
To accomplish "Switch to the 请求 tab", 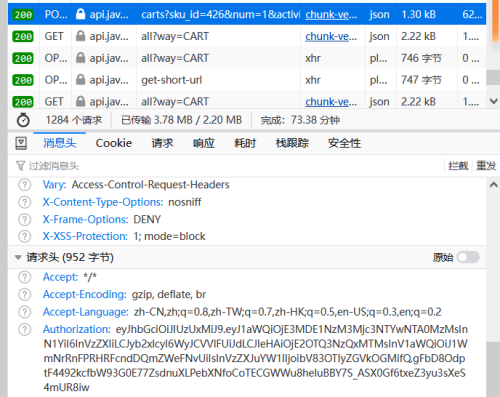I will [x=162, y=143].
